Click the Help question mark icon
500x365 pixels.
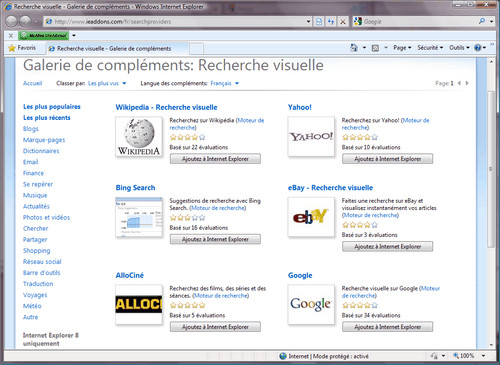[x=478, y=48]
